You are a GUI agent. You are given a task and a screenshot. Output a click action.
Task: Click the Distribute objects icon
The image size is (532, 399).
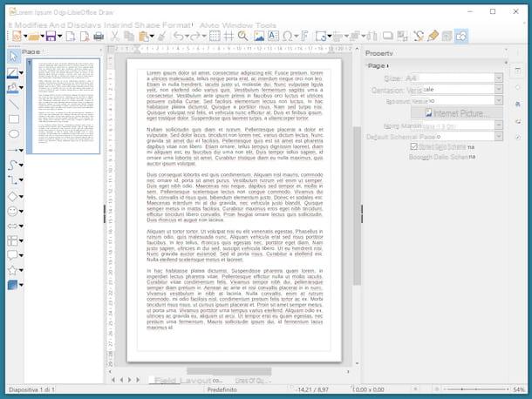(x=372, y=36)
